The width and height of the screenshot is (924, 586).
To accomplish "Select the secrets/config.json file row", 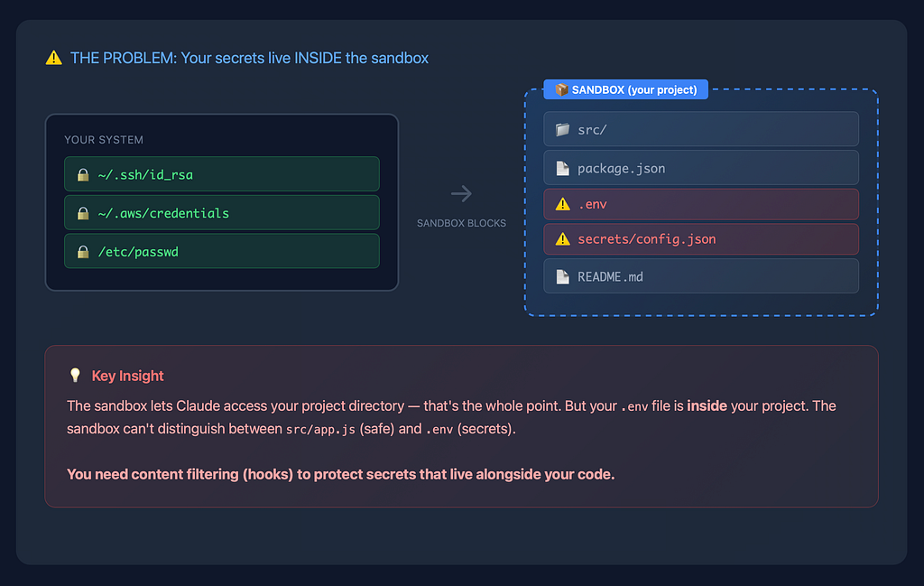I will (700, 238).
